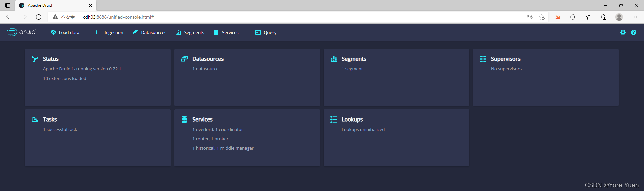Click the browser address bar URL
The image size is (644, 191).
[118, 17]
